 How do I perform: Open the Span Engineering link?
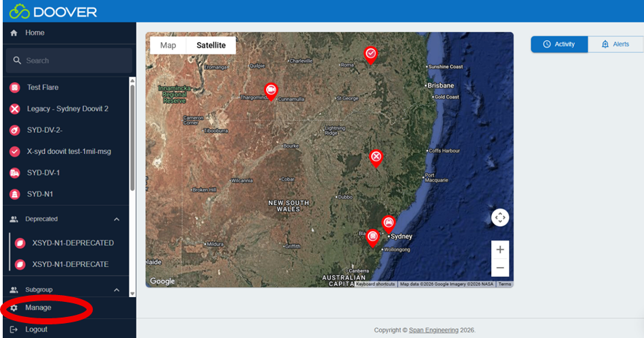[433, 331]
